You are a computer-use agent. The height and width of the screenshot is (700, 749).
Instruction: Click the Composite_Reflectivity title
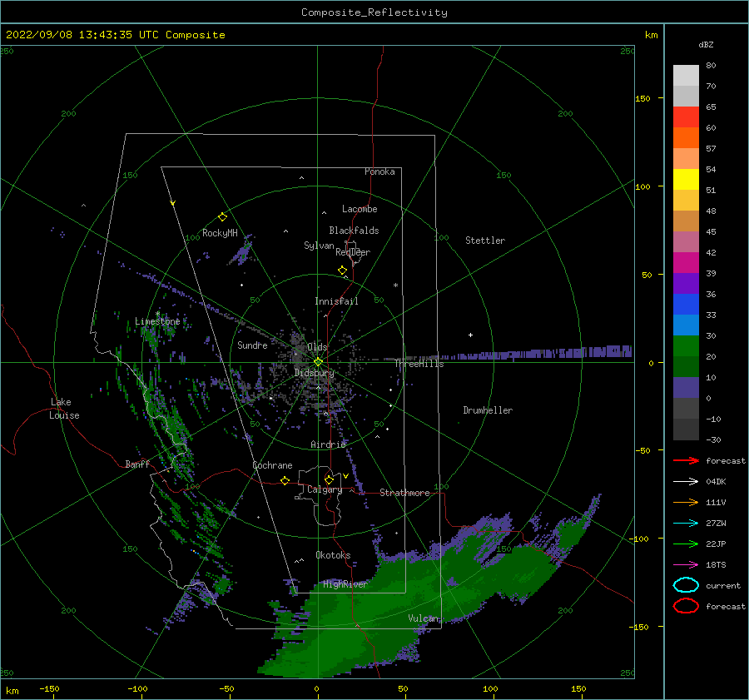point(374,12)
